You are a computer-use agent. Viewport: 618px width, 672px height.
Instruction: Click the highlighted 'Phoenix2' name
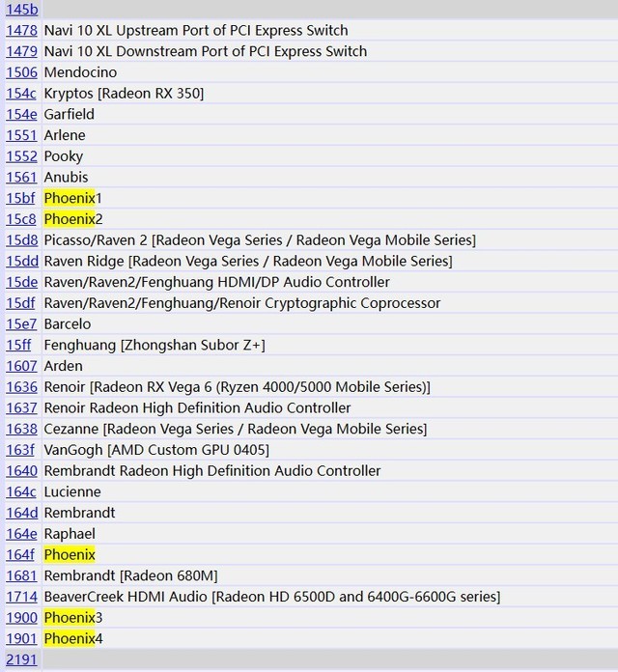pyautogui.click(x=73, y=219)
